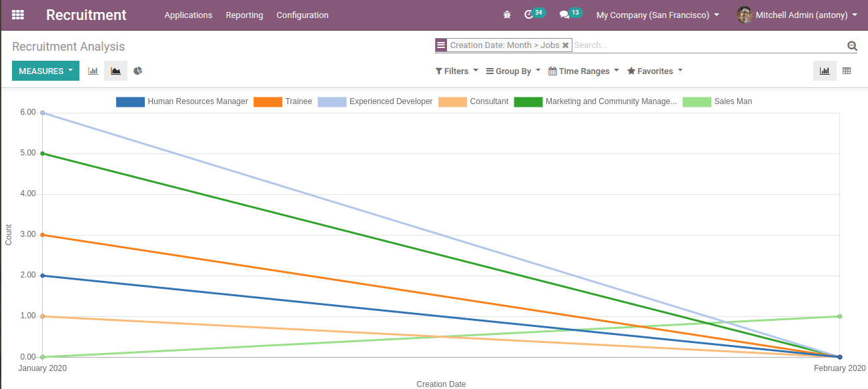Image resolution: width=868 pixels, height=389 pixels.
Task: Open the Favorites dropdown
Action: coord(655,71)
